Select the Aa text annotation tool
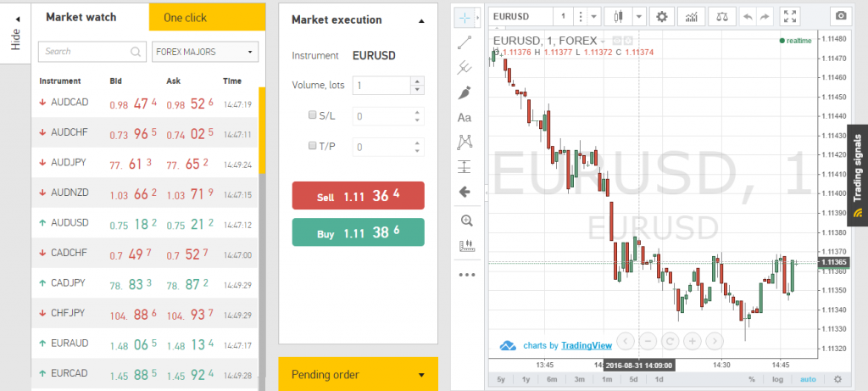 coord(465,117)
